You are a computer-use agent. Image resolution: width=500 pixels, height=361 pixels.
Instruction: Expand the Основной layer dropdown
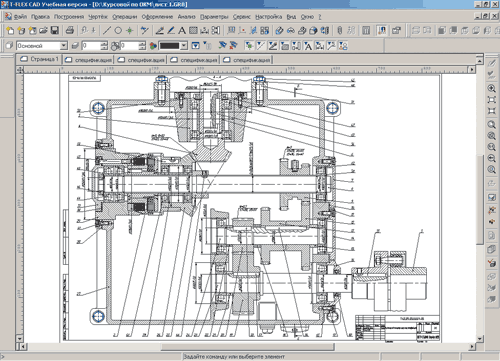(x=64, y=46)
